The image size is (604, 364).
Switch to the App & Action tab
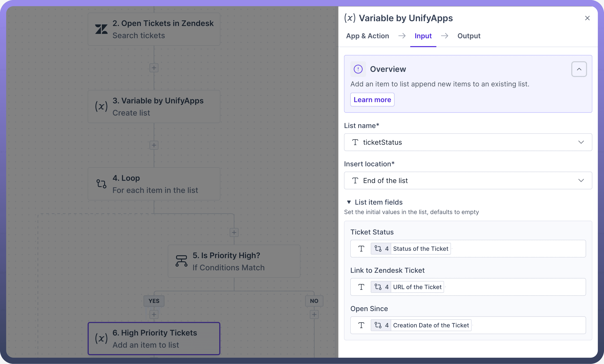367,36
